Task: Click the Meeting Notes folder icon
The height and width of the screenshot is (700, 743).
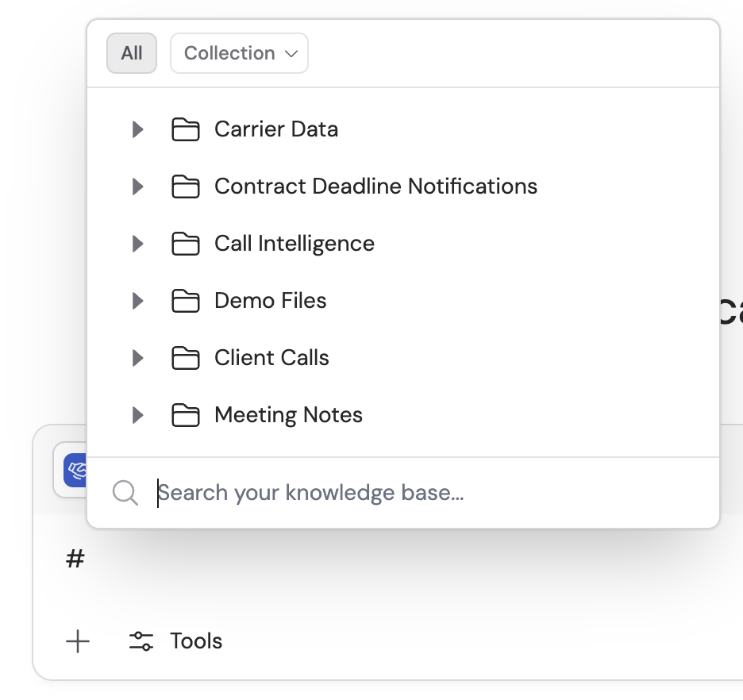Action: [186, 415]
